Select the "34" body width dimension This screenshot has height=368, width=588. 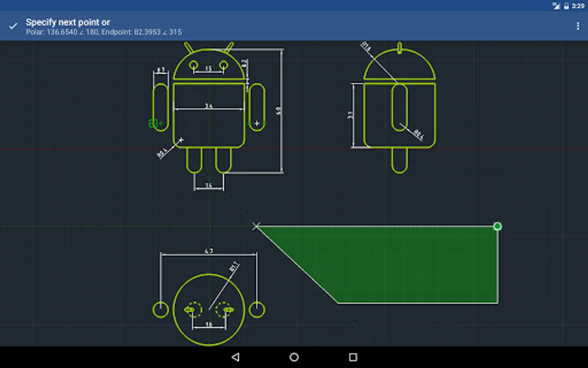[209, 106]
